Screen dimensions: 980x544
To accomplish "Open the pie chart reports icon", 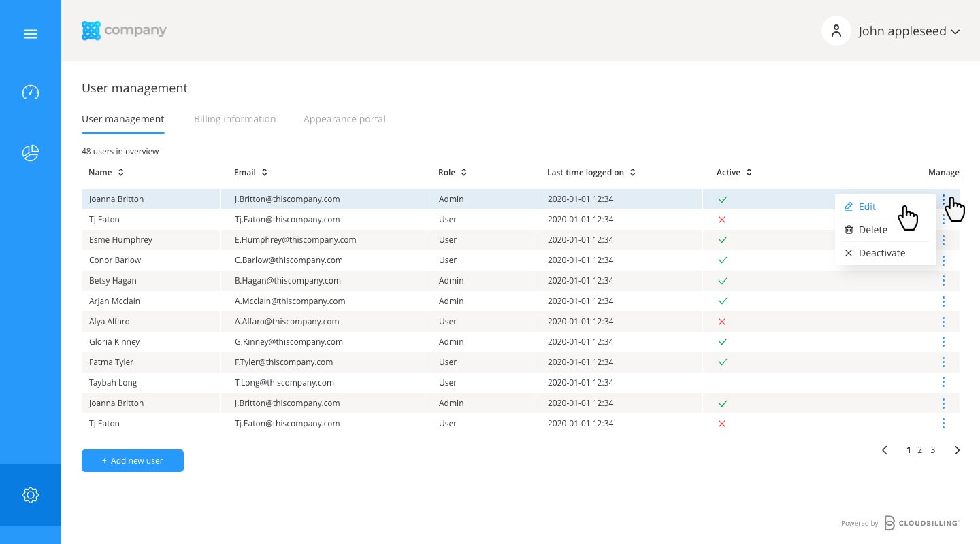I will click(31, 153).
